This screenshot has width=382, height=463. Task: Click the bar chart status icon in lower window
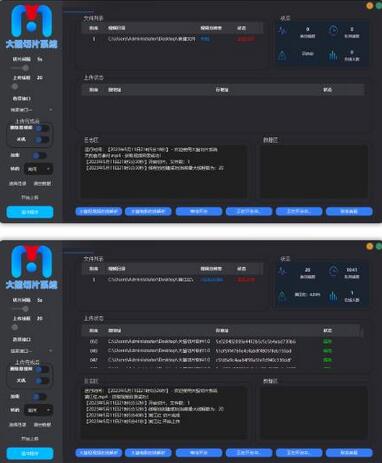tap(333, 296)
